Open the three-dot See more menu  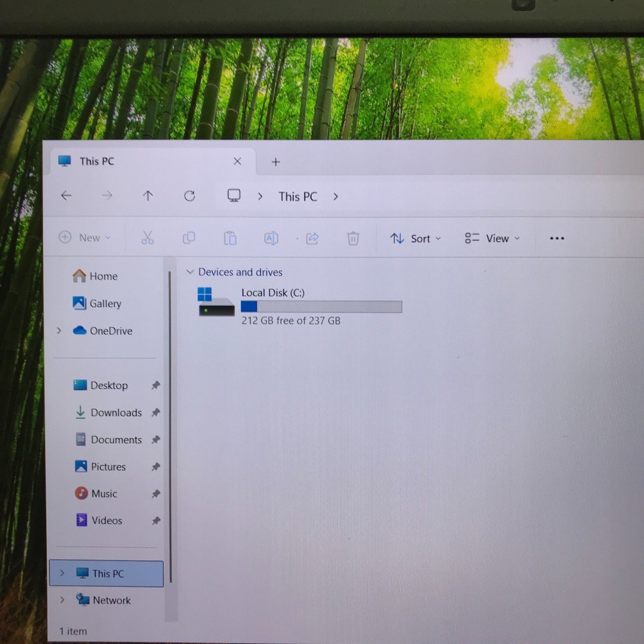coord(557,238)
